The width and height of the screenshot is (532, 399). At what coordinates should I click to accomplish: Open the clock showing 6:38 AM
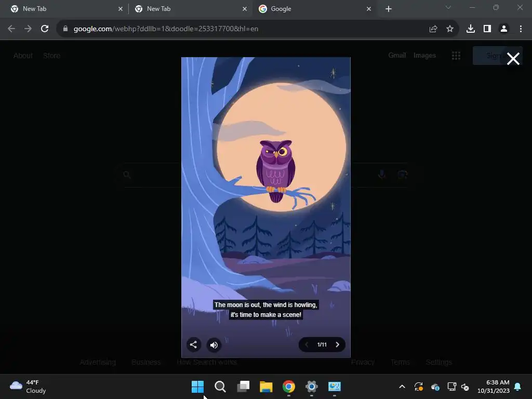494,387
